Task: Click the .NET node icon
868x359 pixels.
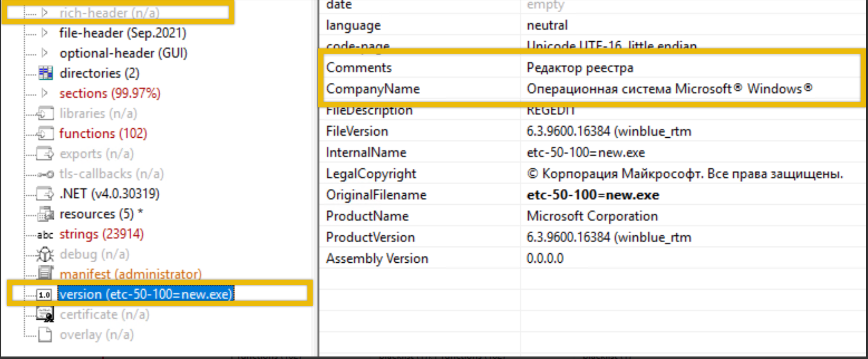Action: pos(45,194)
